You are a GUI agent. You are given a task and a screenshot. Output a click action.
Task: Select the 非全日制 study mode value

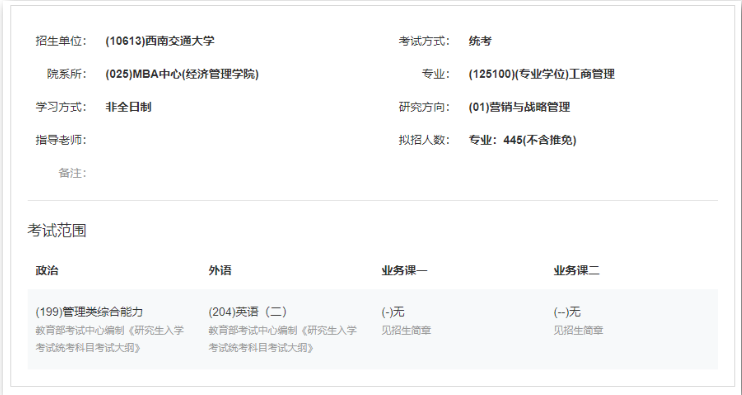[x=128, y=107]
